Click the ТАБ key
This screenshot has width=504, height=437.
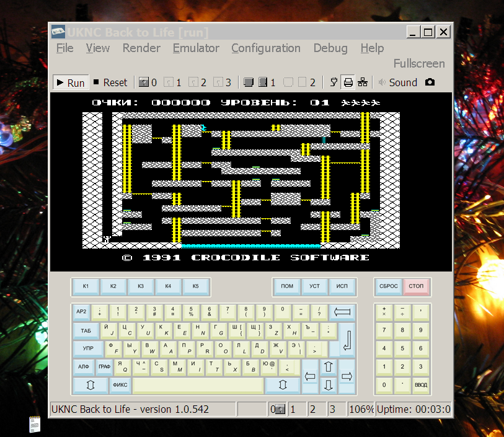tap(86, 331)
